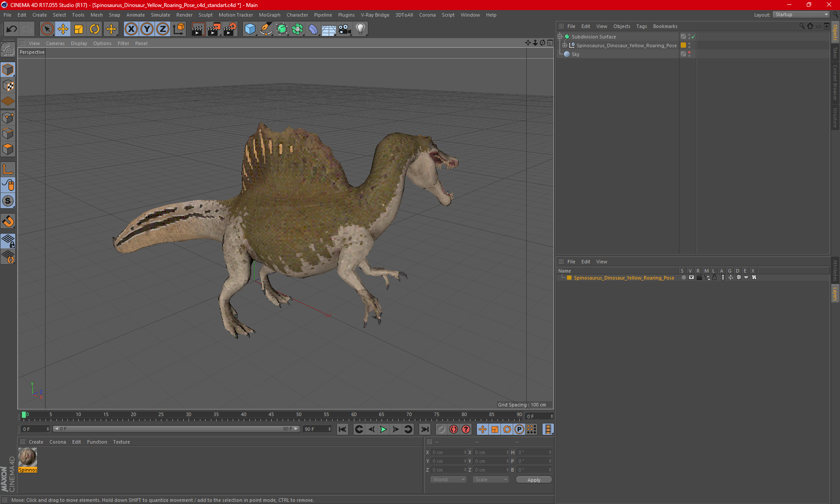The image size is (840, 504).
Task: Switch to Points mode
Action: point(8,118)
